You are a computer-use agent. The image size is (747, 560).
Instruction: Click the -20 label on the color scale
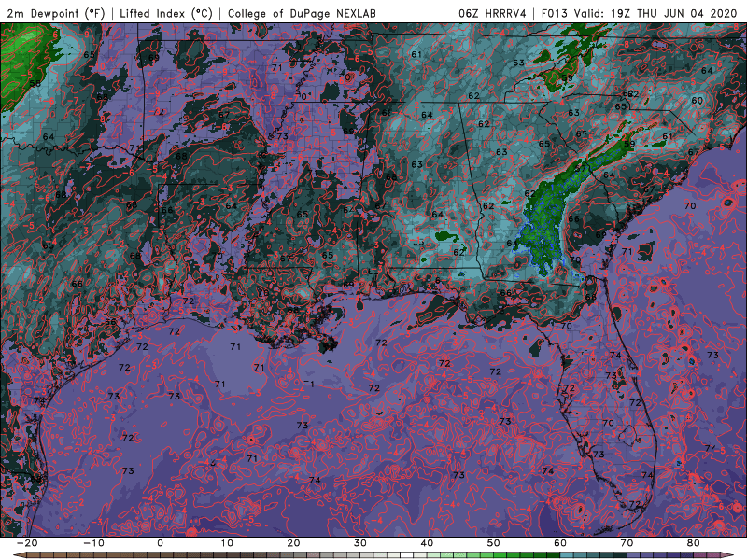(x=27, y=543)
